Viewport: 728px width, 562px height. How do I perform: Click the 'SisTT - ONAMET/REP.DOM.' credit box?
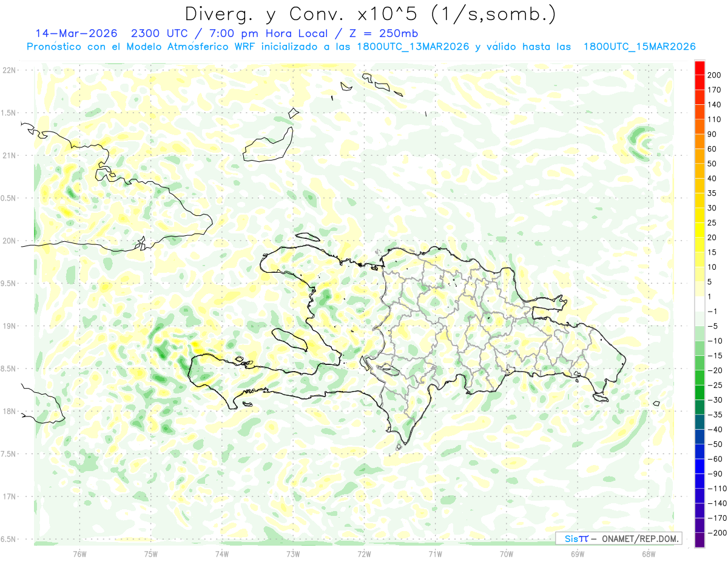click(x=619, y=538)
